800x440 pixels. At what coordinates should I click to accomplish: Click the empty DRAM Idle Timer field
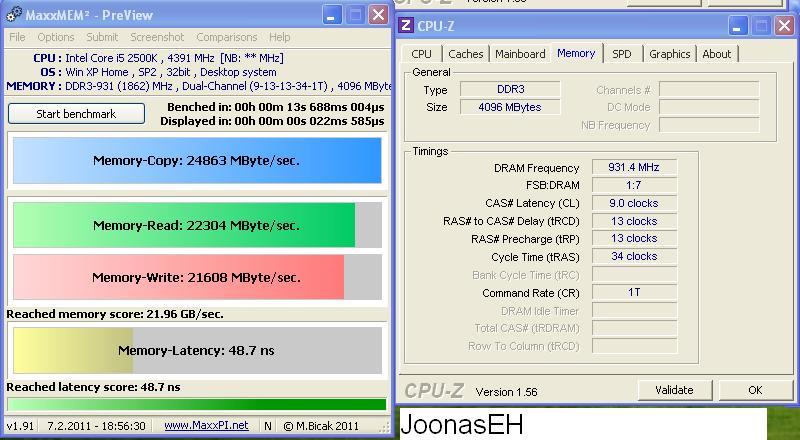pyautogui.click(x=634, y=310)
